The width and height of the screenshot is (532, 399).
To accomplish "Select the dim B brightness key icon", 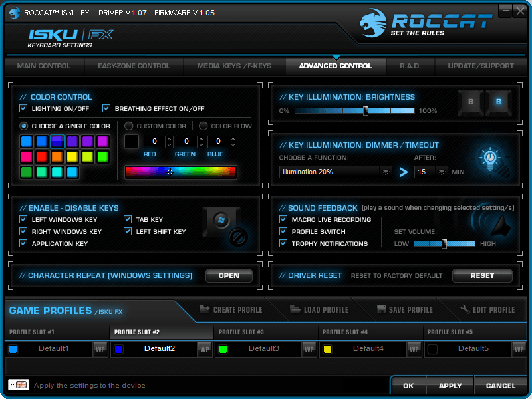I will point(471,103).
